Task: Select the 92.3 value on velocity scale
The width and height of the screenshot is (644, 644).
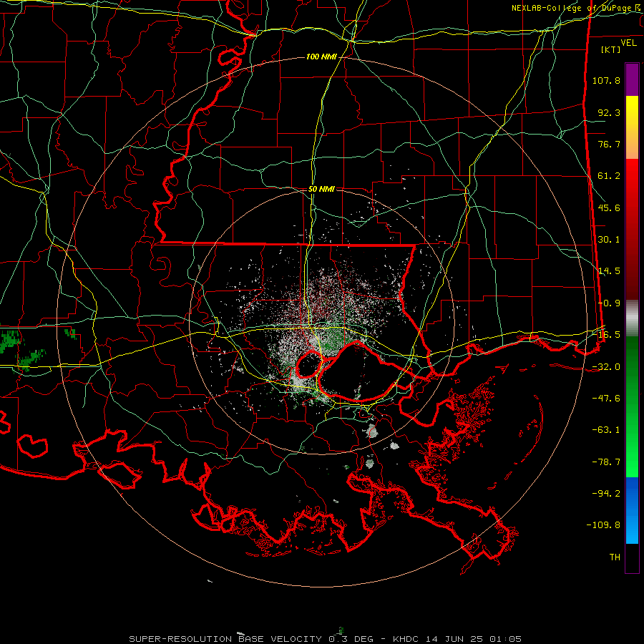Action: click(609, 112)
